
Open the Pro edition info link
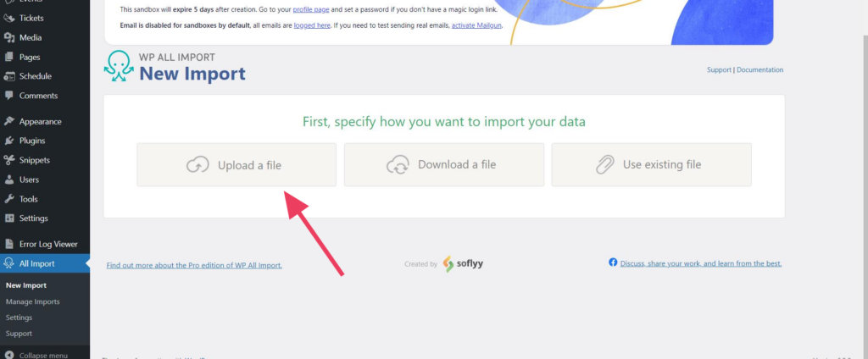click(194, 265)
